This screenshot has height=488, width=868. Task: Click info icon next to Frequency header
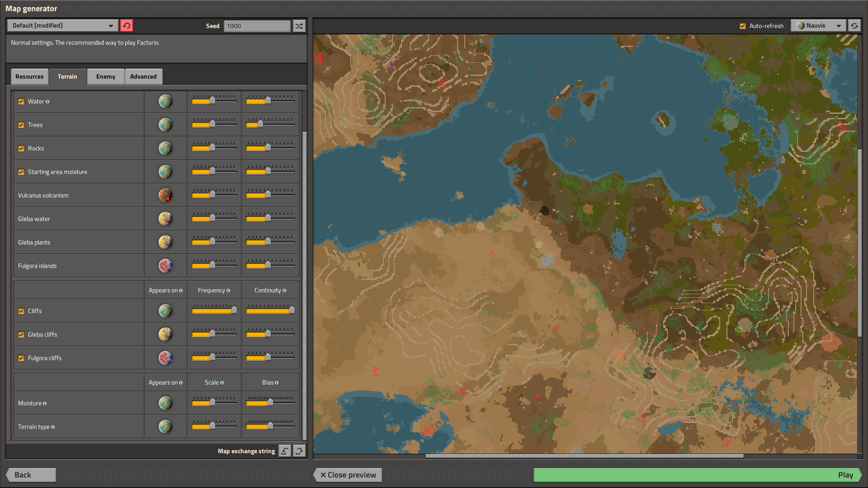pos(228,291)
